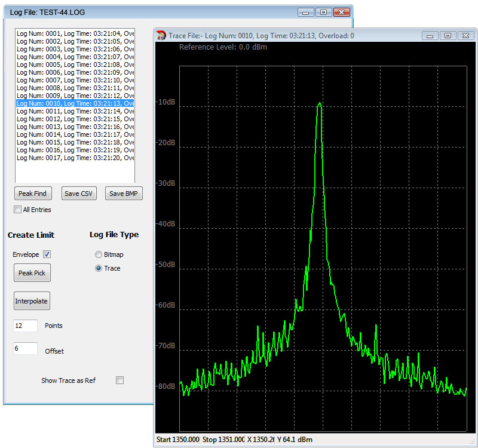This screenshot has height=448, width=478.
Task: Minimize the Trace File window
Action: (x=430, y=36)
